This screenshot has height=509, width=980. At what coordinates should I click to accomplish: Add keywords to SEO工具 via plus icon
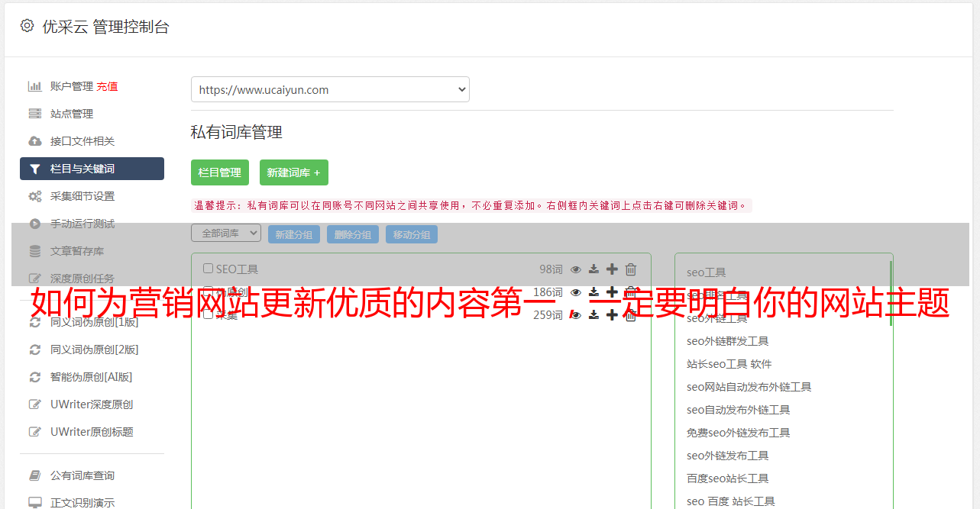[612, 269]
